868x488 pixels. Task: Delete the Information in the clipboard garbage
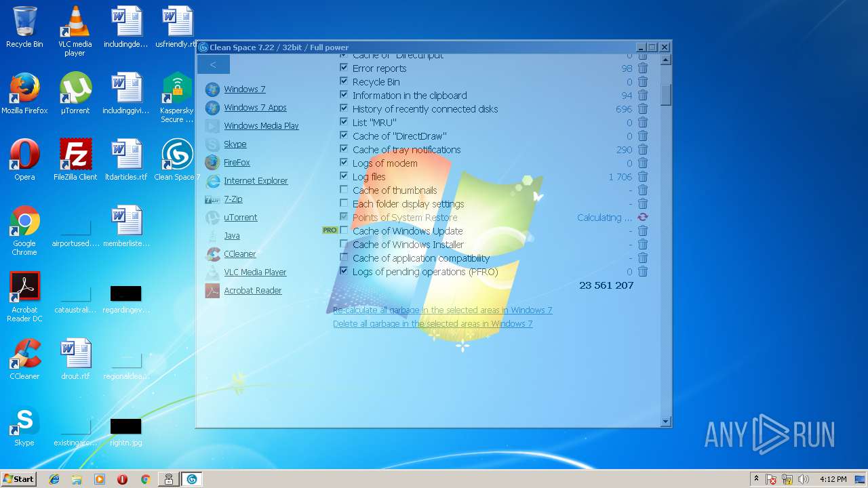(643, 96)
